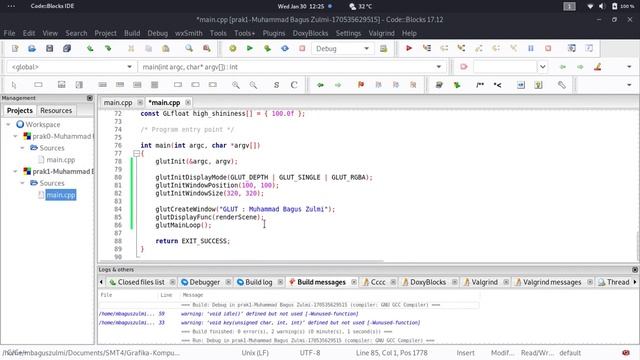Open the main function signature dropdown

(439, 67)
